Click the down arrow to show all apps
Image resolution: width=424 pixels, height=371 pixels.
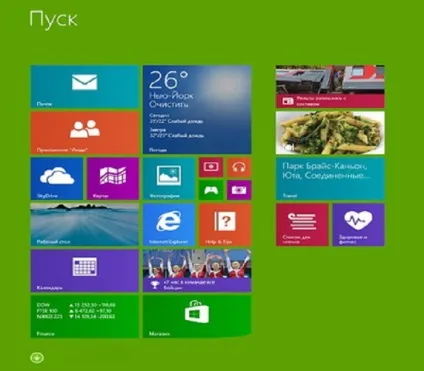coord(37,358)
